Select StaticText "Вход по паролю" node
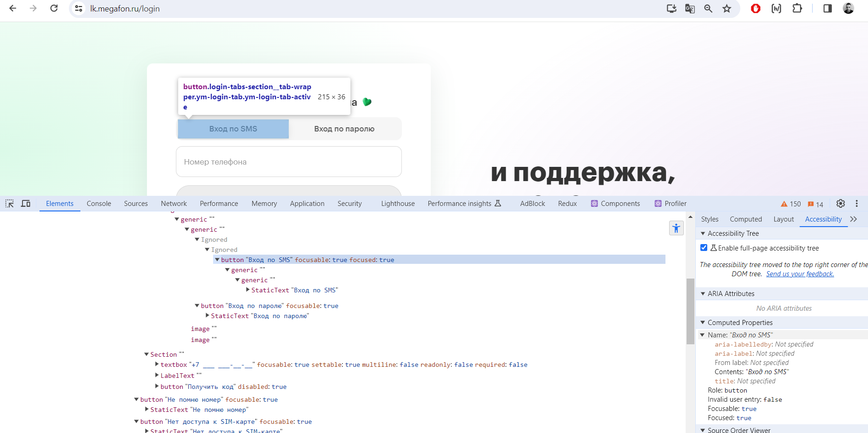Viewport: 868px width, 433px height. pos(260,316)
